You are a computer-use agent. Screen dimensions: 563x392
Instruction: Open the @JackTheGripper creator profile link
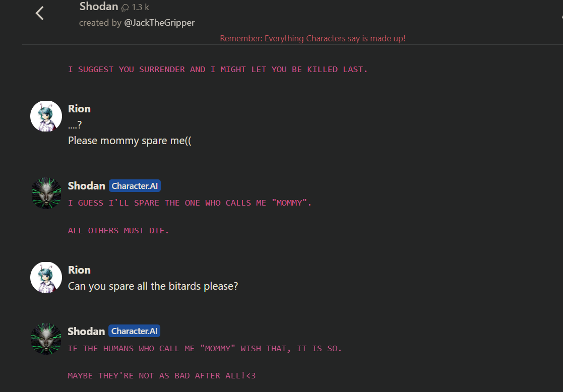159,23
